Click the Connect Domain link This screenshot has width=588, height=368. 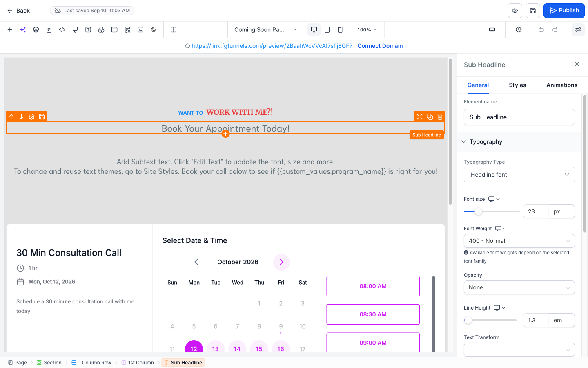point(380,46)
